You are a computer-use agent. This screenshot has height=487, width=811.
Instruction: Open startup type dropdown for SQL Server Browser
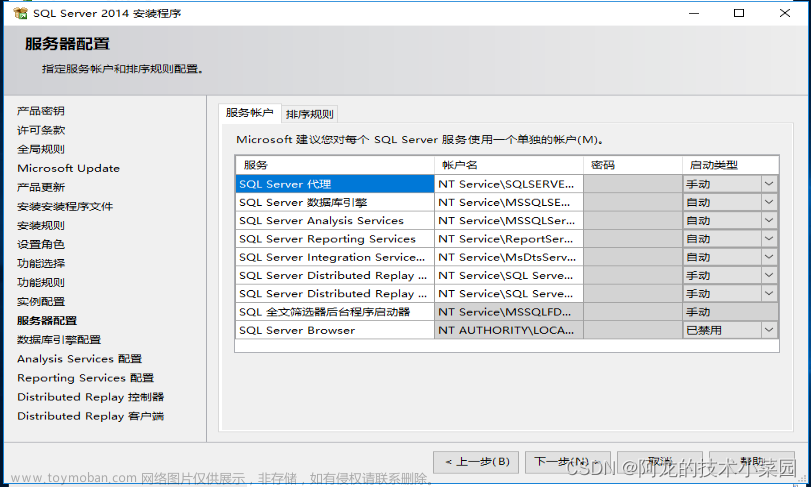point(769,330)
